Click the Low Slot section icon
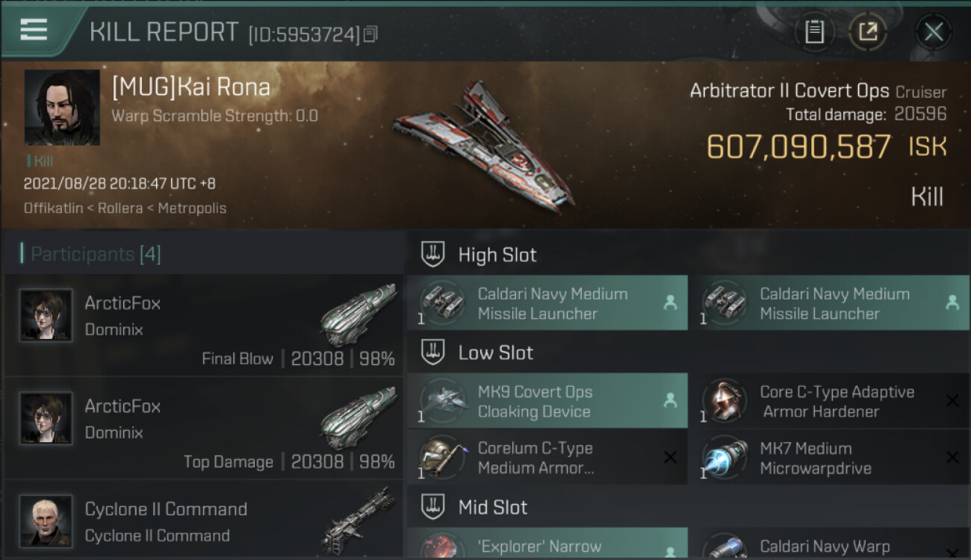 click(x=433, y=352)
